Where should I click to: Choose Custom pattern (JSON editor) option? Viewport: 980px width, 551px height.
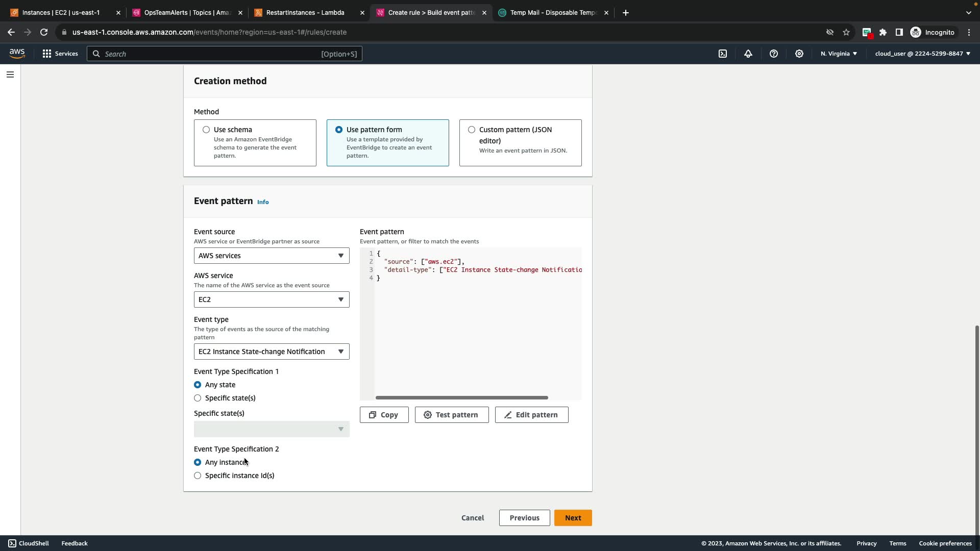[x=472, y=130]
